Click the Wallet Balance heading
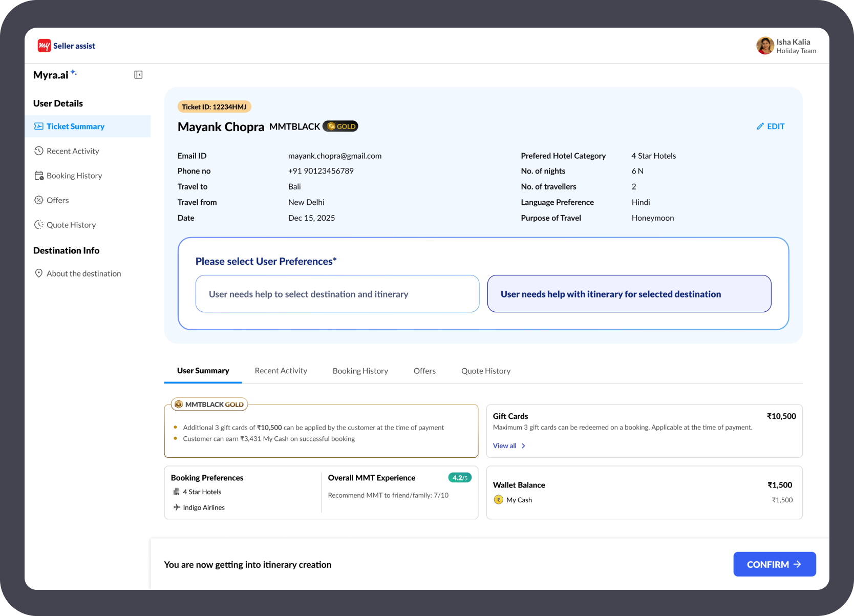This screenshot has height=616, width=854. (519, 485)
